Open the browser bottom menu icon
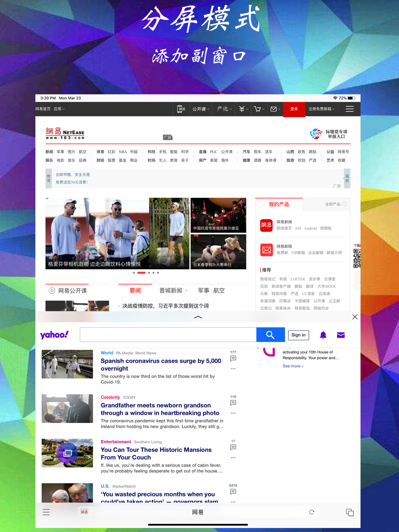 click(46, 512)
